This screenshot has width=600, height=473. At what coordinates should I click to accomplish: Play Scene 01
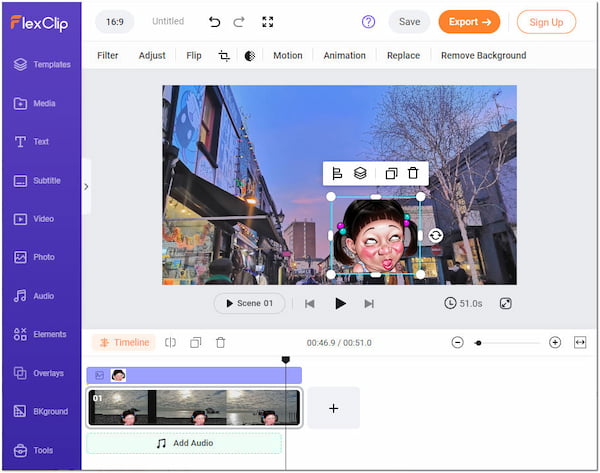(x=249, y=303)
